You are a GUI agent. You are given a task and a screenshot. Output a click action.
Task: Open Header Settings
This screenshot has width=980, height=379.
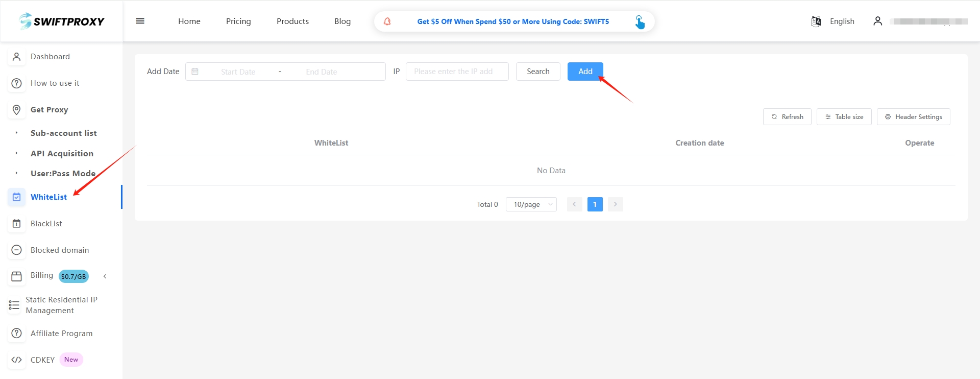point(913,117)
